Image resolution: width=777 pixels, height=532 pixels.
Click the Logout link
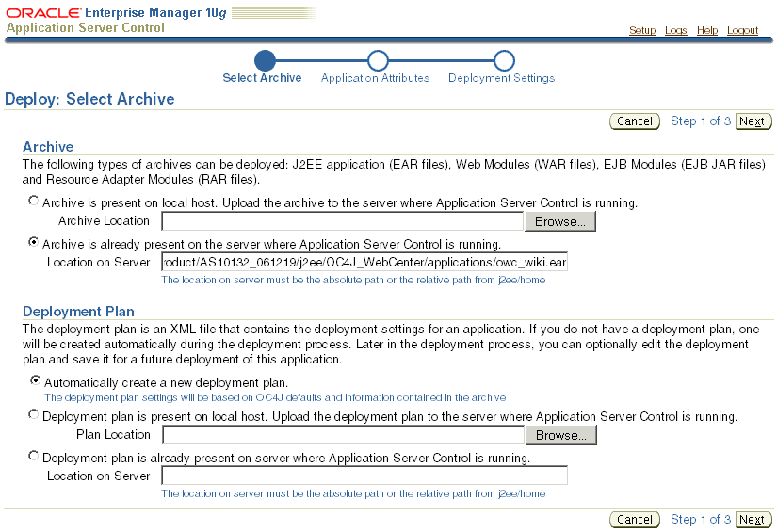tap(742, 30)
